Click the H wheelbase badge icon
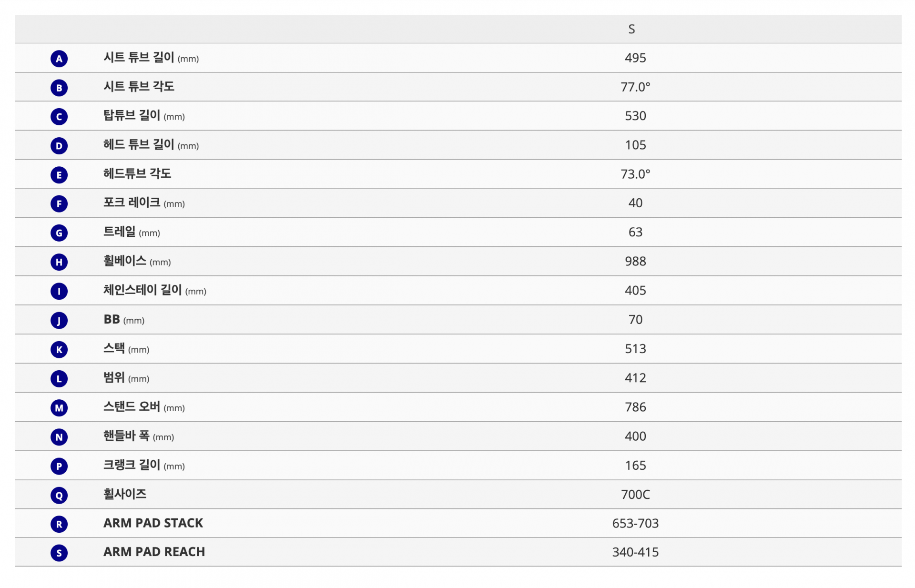 (x=59, y=262)
